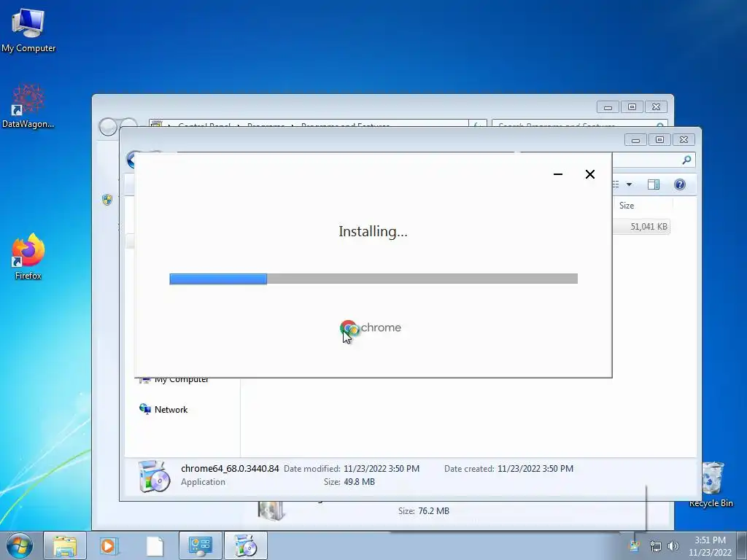Minimize the Chrome installer dialog
The image size is (747, 560).
558,174
